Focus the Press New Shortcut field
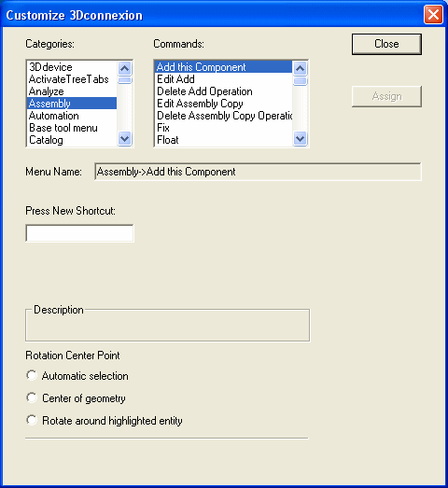This screenshot has width=448, height=488. point(79,233)
